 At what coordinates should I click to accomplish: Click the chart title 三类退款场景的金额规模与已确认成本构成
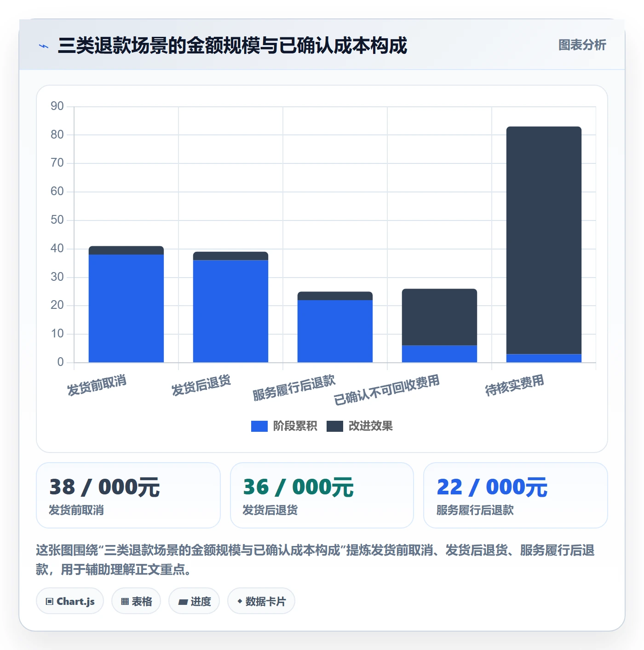232,46
